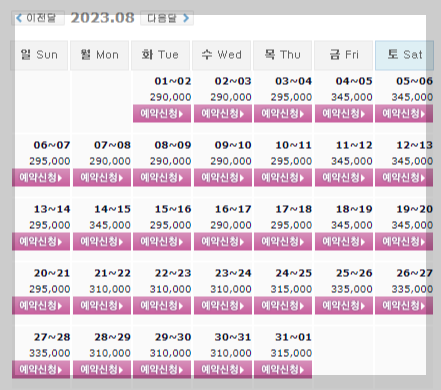
Task: Request booking for 04~05
Action: [x=344, y=114]
